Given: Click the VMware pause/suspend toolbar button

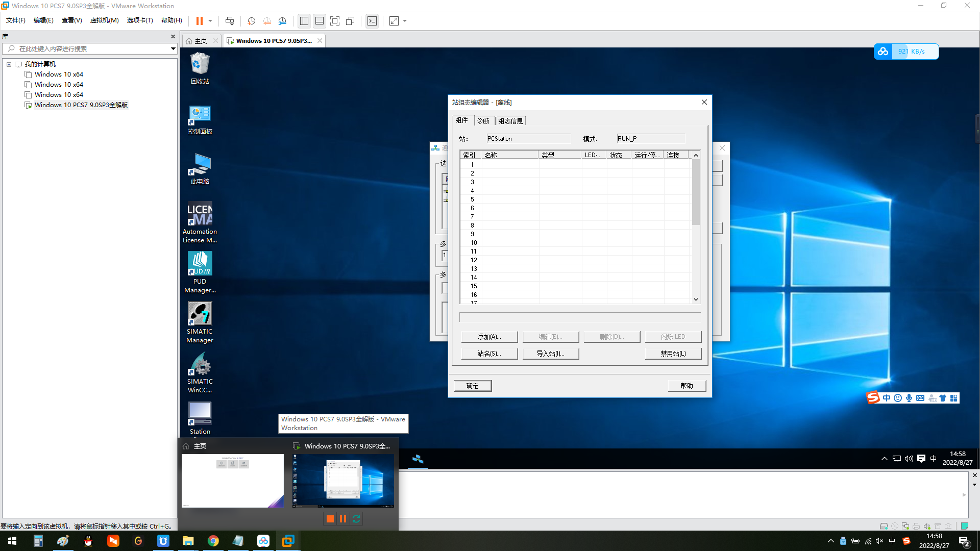Looking at the screenshot, I should click(x=200, y=21).
